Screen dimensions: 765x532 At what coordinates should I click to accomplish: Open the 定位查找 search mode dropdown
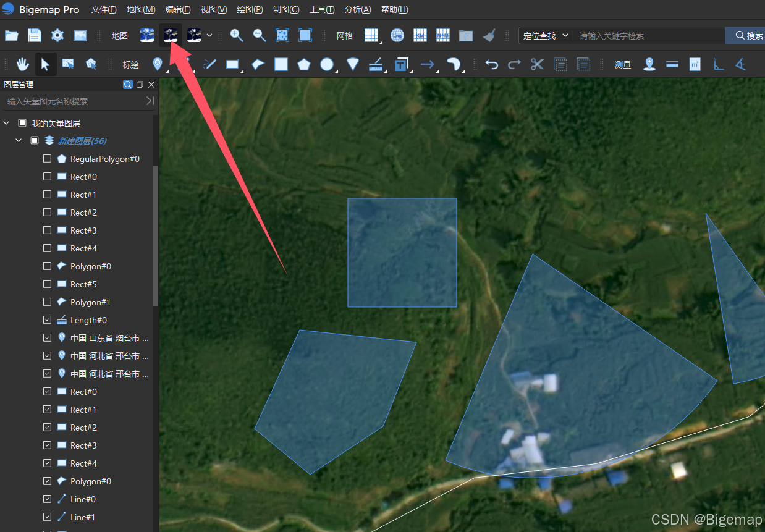point(564,35)
